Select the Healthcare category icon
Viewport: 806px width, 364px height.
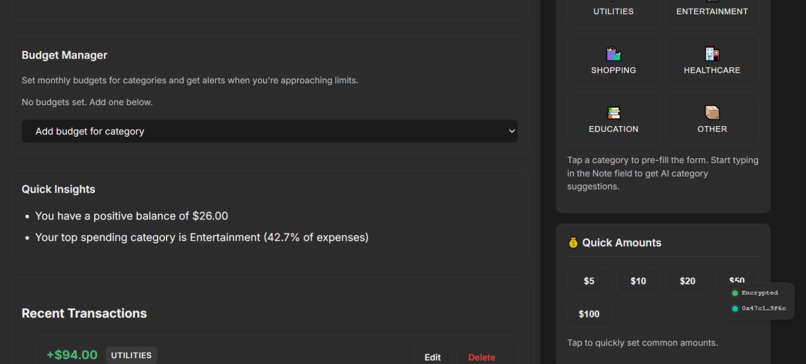[x=712, y=54]
